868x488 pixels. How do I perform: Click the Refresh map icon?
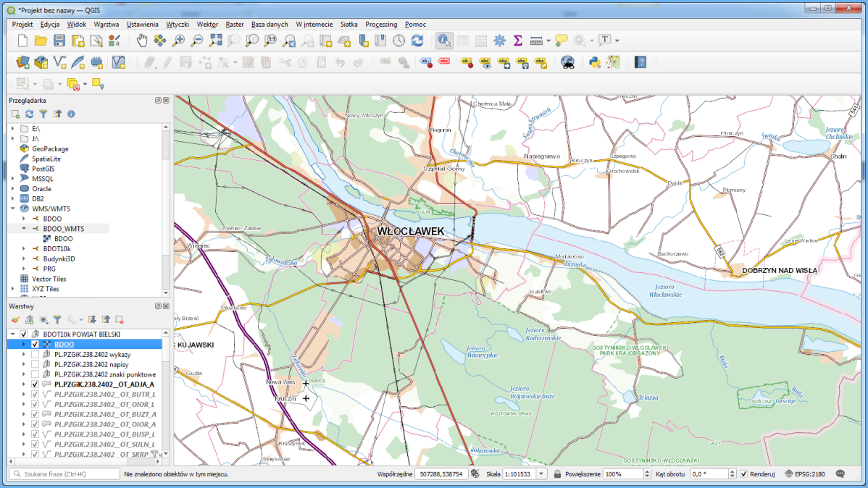point(417,41)
